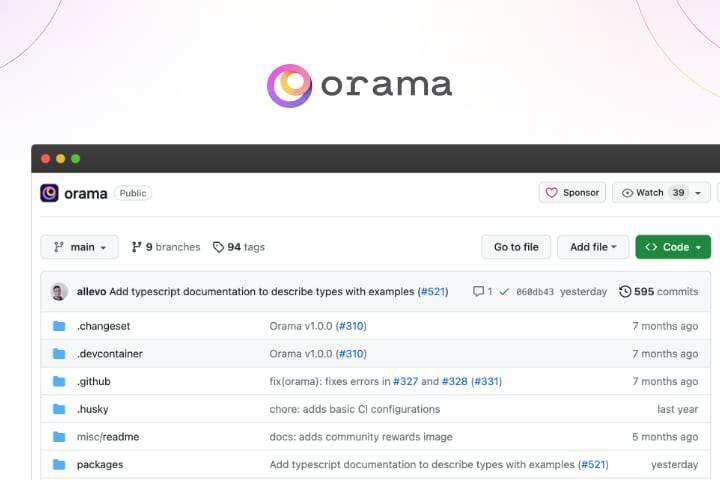
Task: Expand the Add file dropdown
Action: pos(593,247)
